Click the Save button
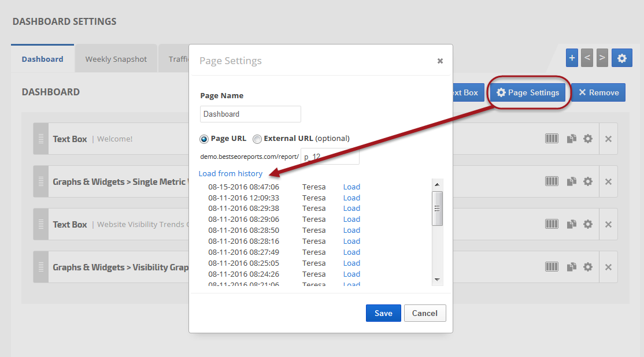The image size is (644, 357). tap(383, 313)
